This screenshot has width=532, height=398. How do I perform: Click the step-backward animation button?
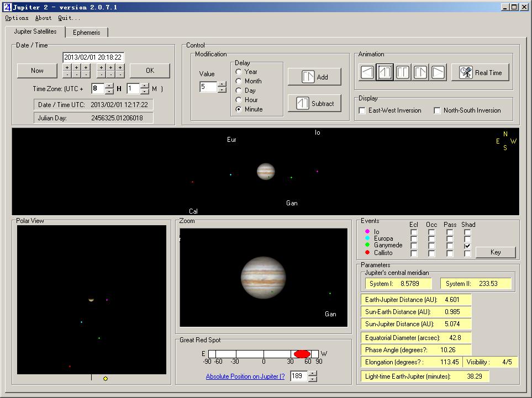384,72
